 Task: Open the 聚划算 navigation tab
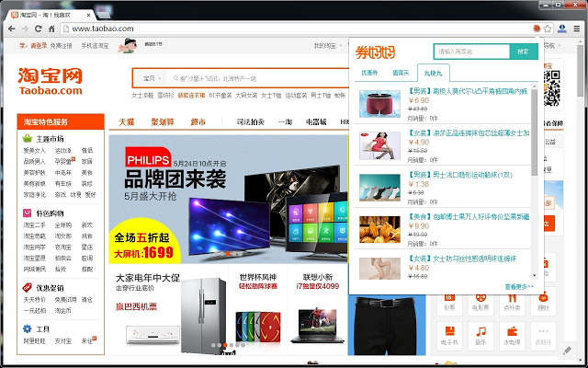(x=163, y=122)
